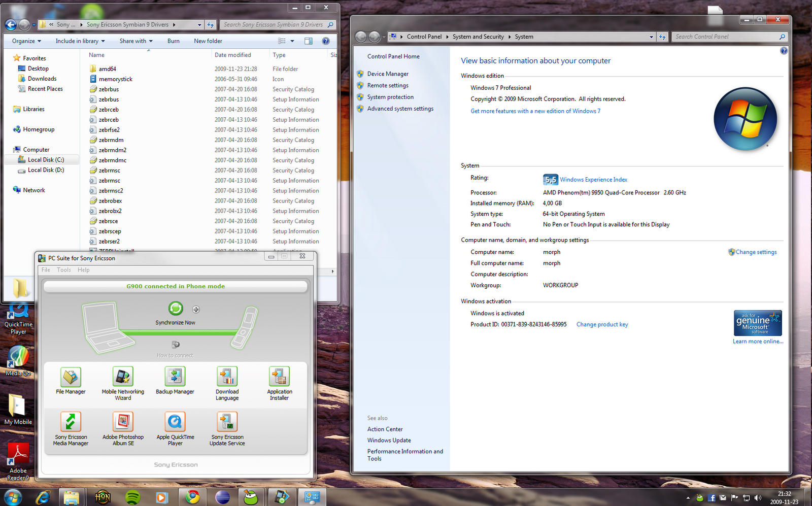Click the genuine Microsoft software badge
The image size is (812, 506).
pyautogui.click(x=758, y=323)
